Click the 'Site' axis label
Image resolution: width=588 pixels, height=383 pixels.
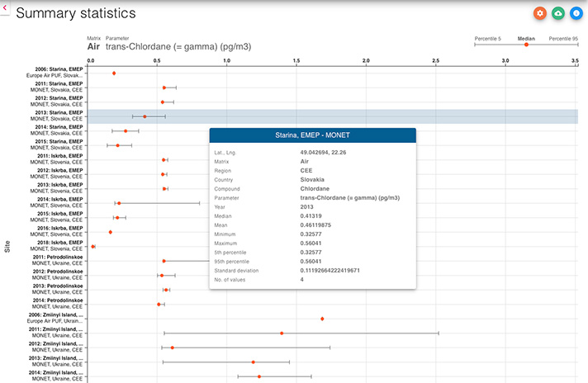click(x=7, y=246)
